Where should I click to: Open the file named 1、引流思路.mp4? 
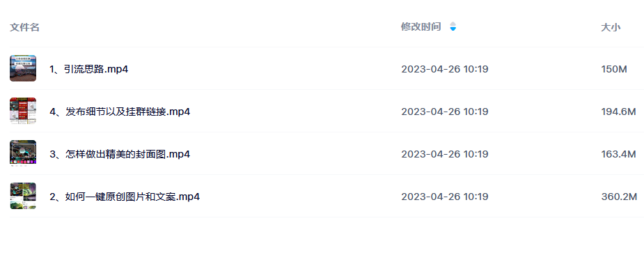tap(88, 69)
